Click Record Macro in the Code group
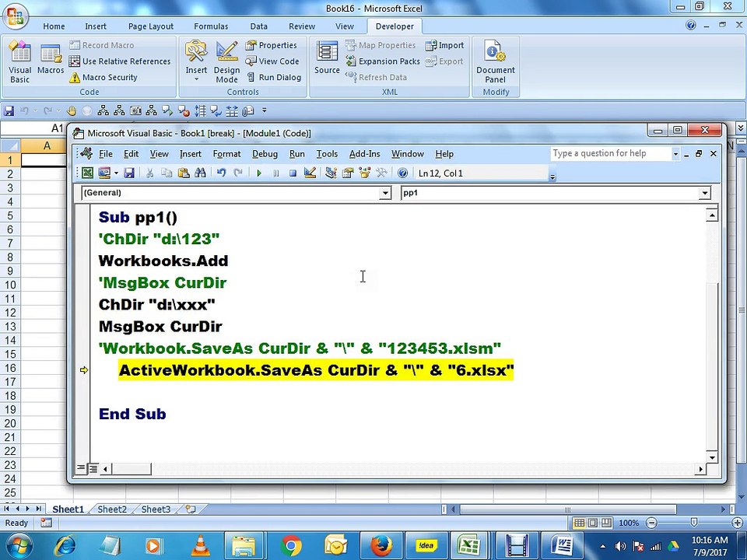Viewport: 747px width, 560px height. 101,45
